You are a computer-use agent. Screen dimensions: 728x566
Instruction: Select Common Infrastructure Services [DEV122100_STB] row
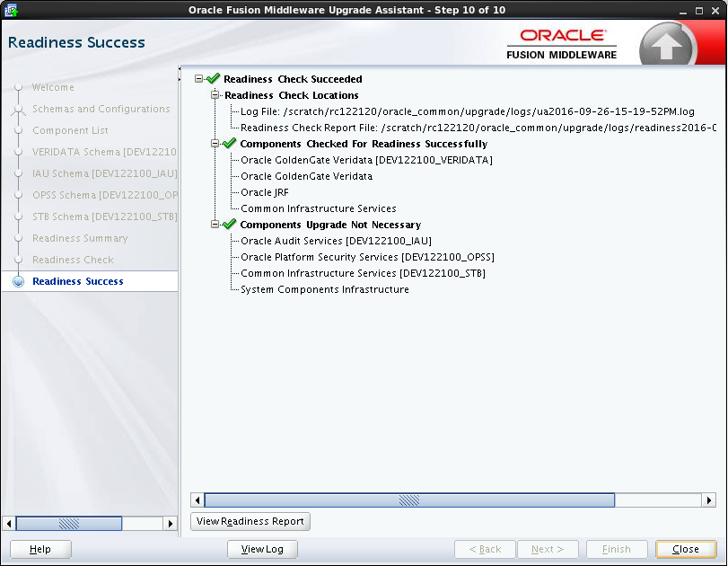[x=363, y=273]
